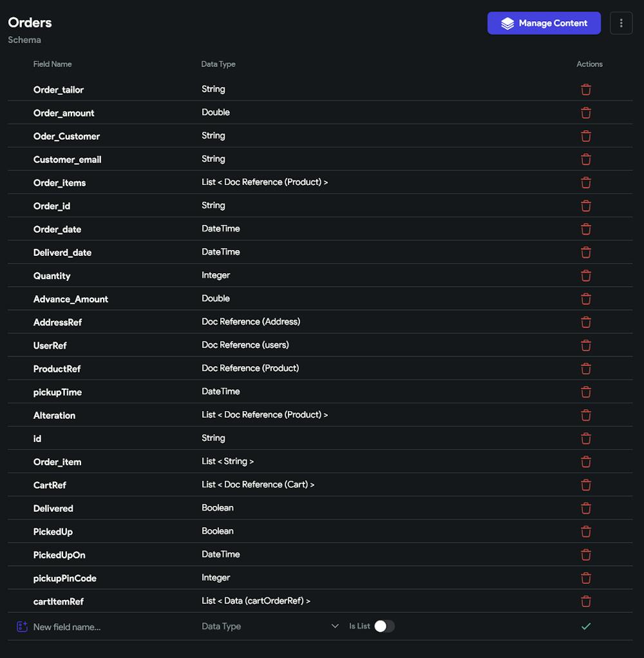This screenshot has height=658, width=644.
Task: Delete the Order_amount field
Action: (586, 113)
